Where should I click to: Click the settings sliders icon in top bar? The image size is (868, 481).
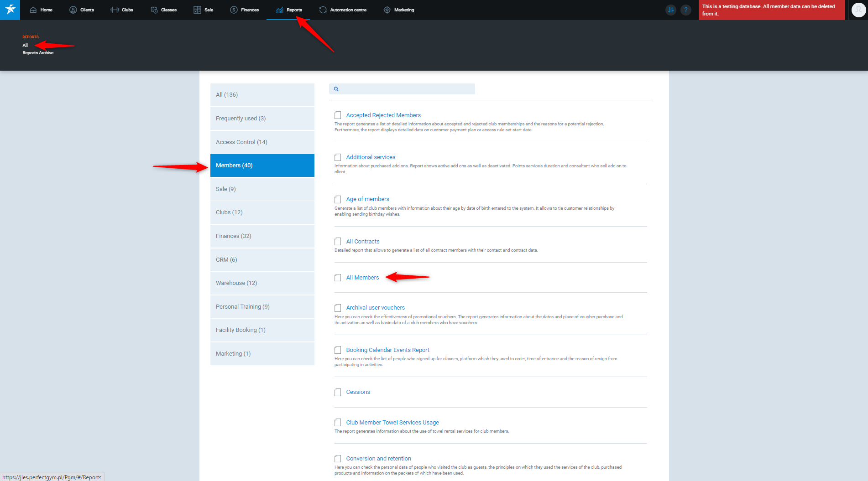coord(670,10)
